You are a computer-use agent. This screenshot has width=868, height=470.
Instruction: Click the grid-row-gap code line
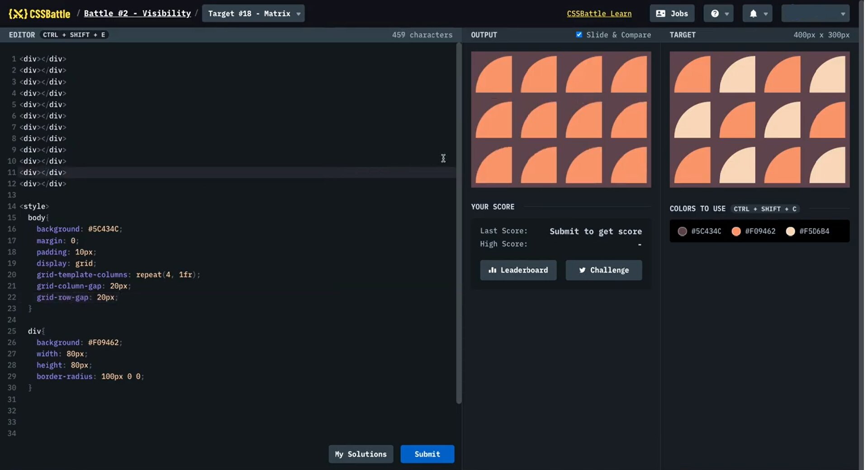coord(77,297)
